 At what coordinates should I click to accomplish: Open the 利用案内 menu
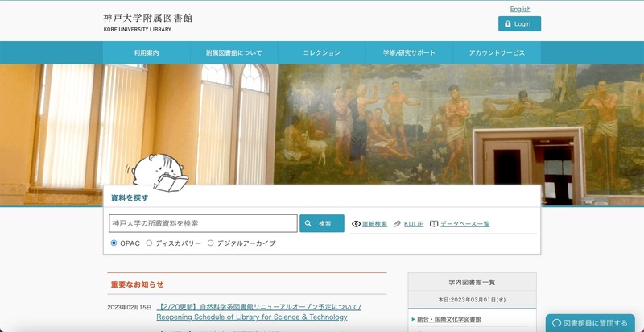pyautogui.click(x=147, y=53)
